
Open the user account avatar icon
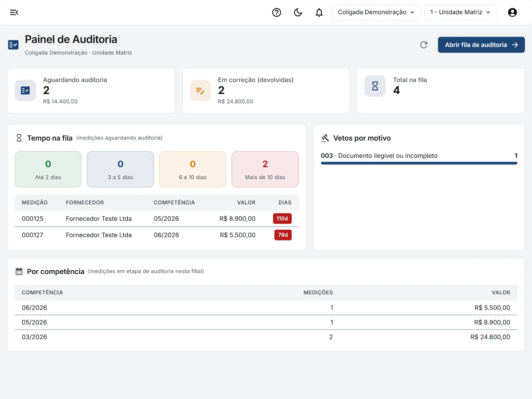(512, 12)
